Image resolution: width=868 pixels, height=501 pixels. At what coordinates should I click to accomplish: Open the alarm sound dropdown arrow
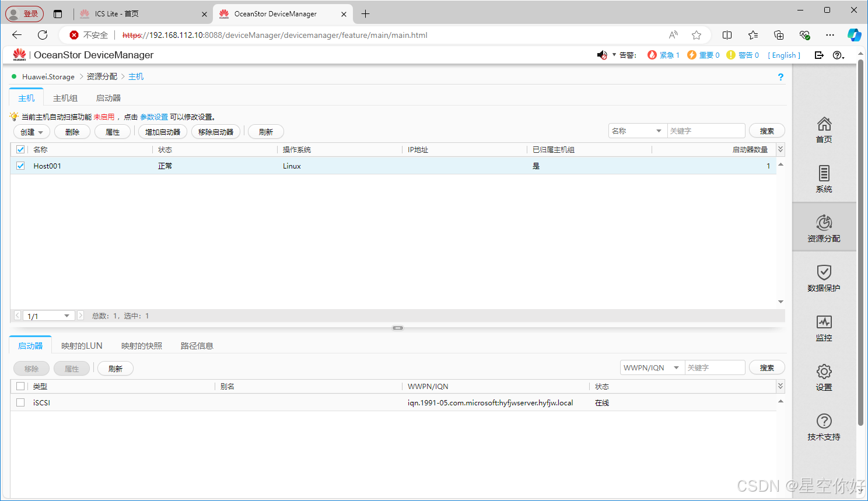click(x=614, y=55)
